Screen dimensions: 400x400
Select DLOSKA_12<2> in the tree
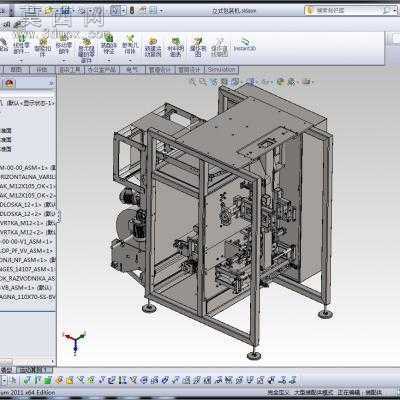pos(28,213)
